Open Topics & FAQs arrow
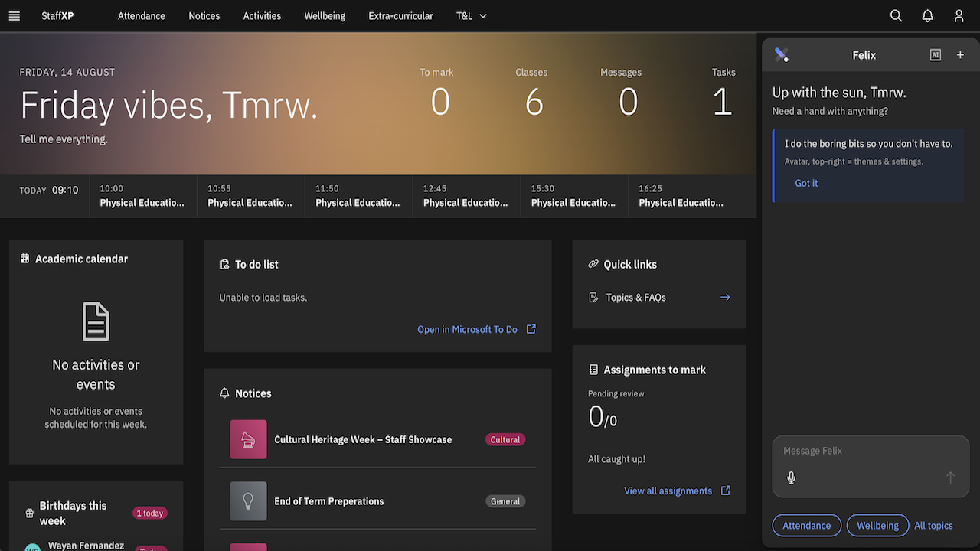This screenshot has height=551, width=980. 725,298
